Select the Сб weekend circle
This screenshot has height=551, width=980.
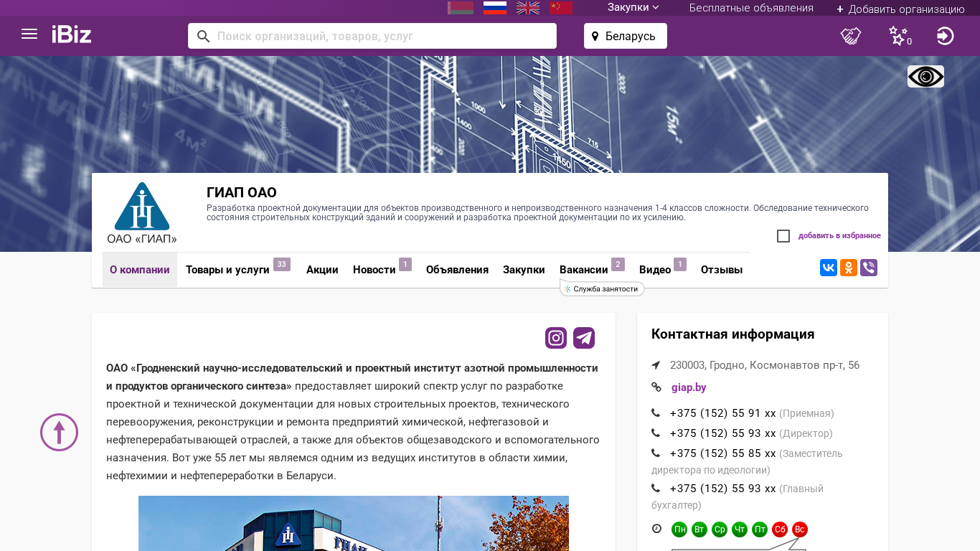point(780,529)
